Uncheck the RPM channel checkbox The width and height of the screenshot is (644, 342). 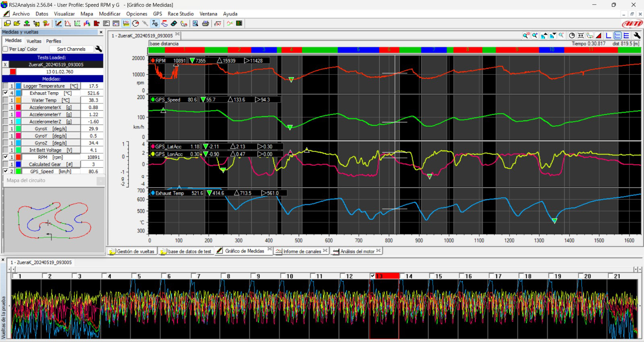click(5, 157)
